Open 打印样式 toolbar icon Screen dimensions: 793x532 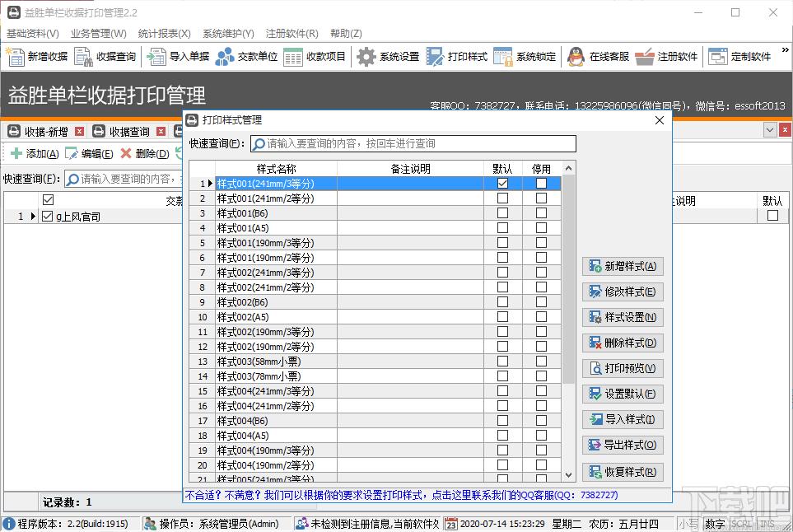click(x=435, y=57)
